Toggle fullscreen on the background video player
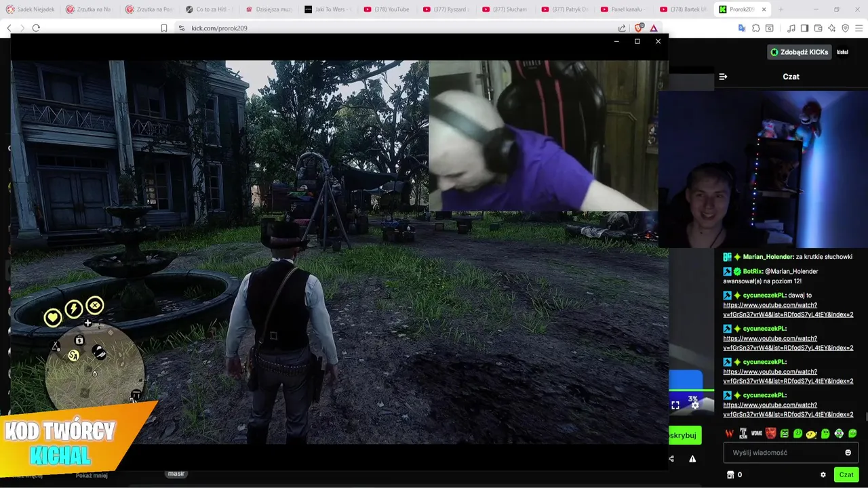The image size is (868, 488). [x=675, y=405]
